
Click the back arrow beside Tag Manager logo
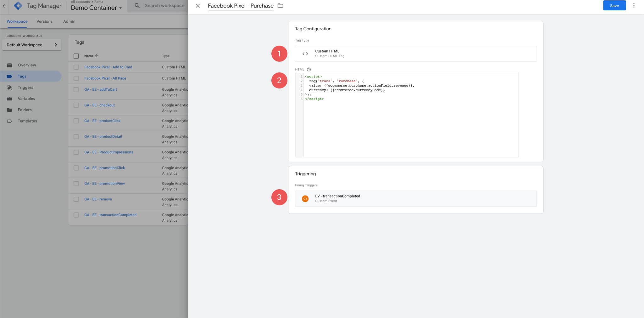click(x=4, y=6)
